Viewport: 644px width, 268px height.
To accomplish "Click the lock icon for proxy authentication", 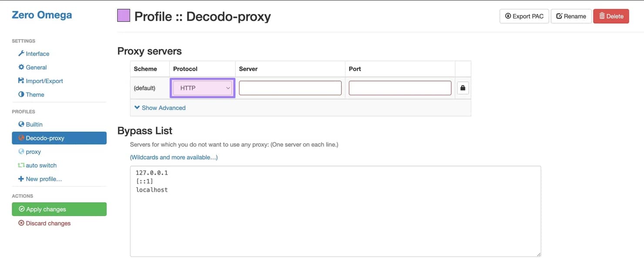I will (x=463, y=88).
